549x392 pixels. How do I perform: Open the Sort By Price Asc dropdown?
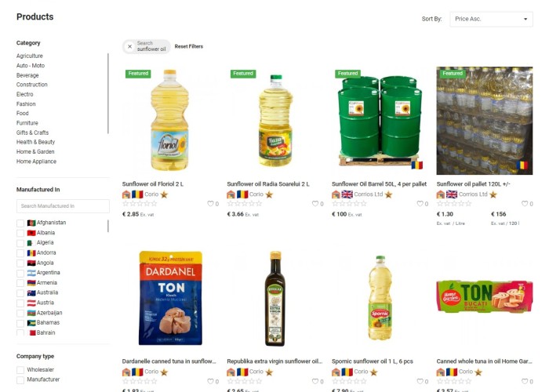pyautogui.click(x=491, y=19)
